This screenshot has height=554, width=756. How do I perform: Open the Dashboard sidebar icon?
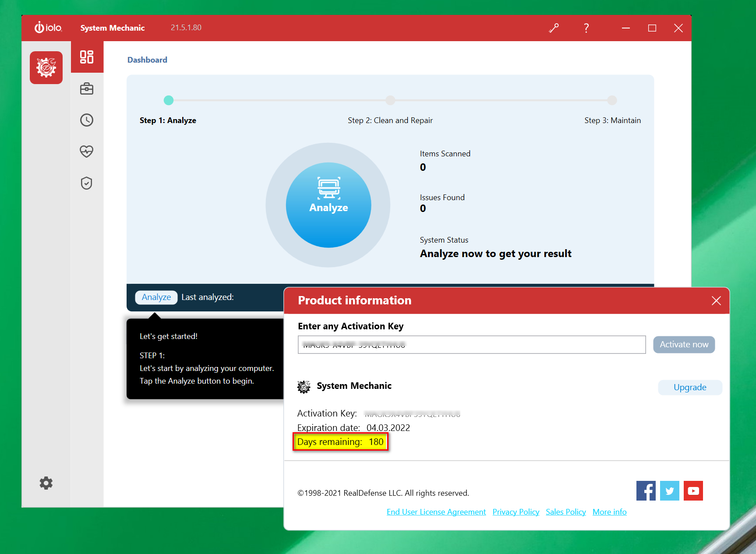(x=87, y=57)
